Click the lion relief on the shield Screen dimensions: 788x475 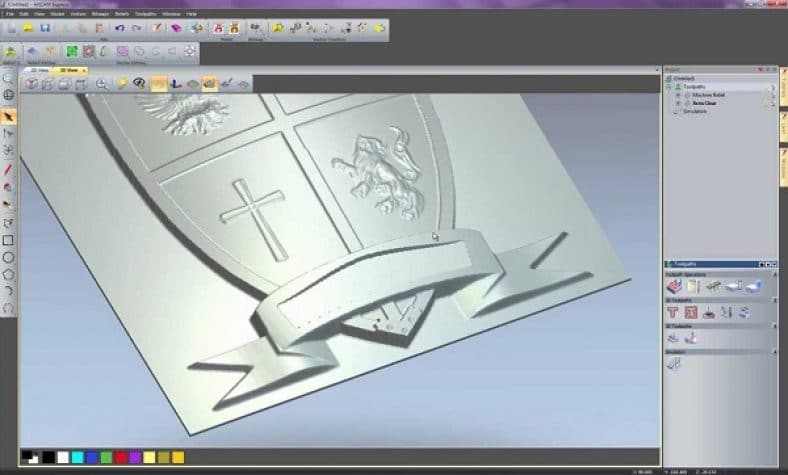tap(378, 173)
